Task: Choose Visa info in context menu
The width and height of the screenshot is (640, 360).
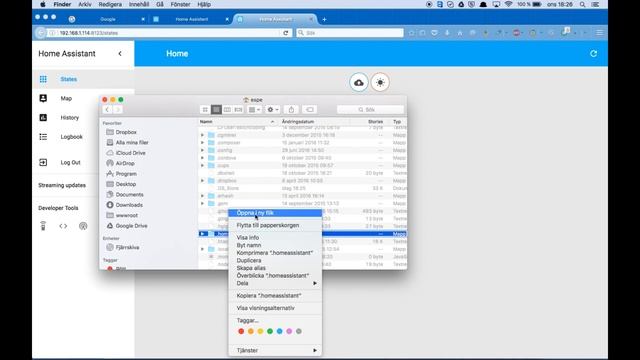Action: [x=275, y=238]
